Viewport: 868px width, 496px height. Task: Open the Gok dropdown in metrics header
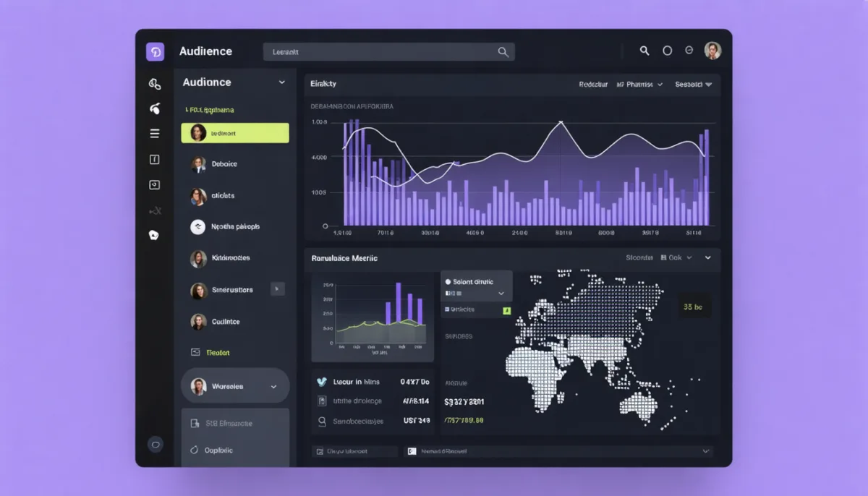pos(676,257)
